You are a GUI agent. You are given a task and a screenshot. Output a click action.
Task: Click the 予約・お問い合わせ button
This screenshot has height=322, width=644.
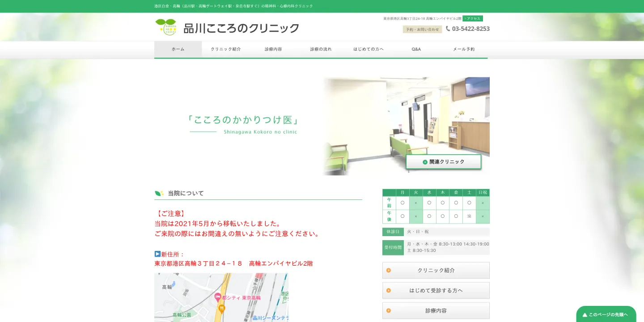coord(422,29)
